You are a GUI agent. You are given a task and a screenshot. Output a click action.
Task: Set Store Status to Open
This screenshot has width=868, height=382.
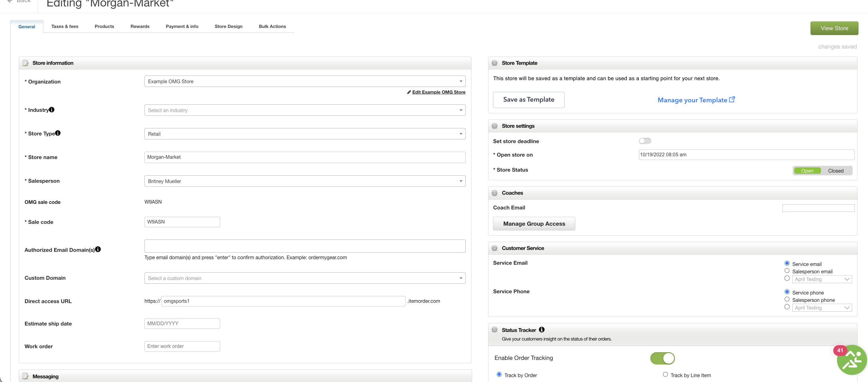click(x=807, y=171)
